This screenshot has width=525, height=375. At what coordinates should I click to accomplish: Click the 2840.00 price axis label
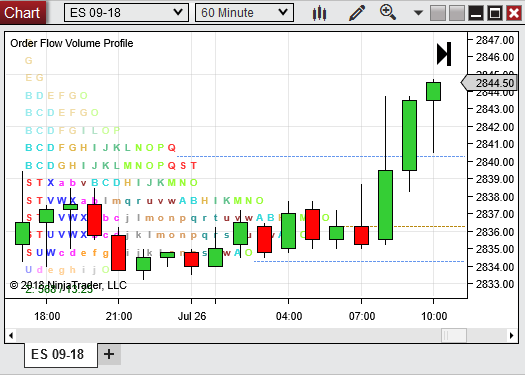pos(495,162)
